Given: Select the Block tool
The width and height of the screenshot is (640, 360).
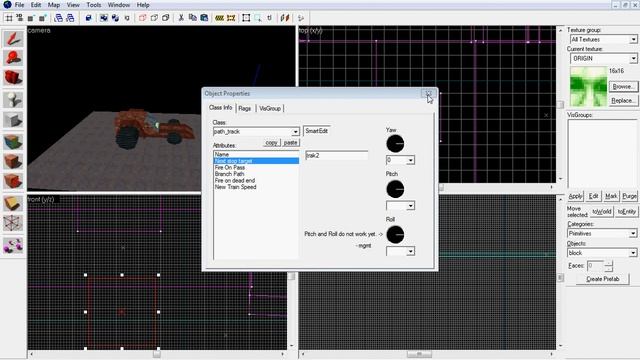Looking at the screenshot, I should pyautogui.click(x=13, y=120).
